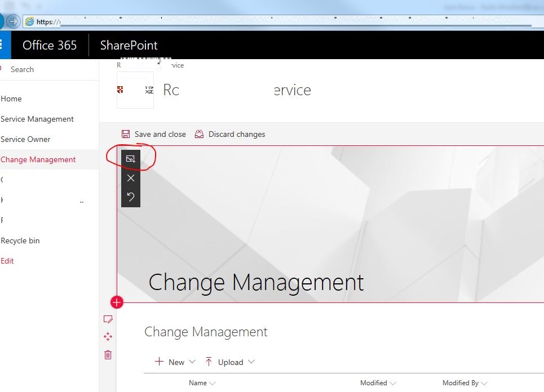The image size is (544, 392).
Task: Click the move web part icon
Action: pos(108,337)
